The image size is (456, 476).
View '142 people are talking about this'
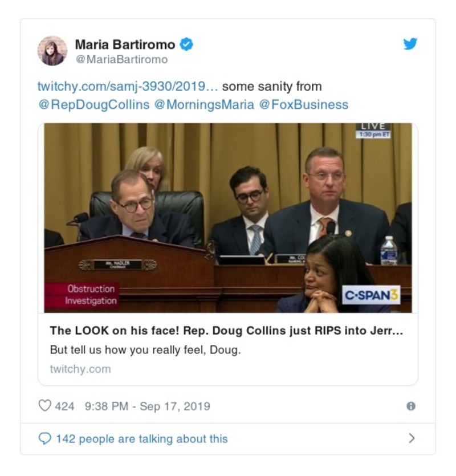coord(142,439)
